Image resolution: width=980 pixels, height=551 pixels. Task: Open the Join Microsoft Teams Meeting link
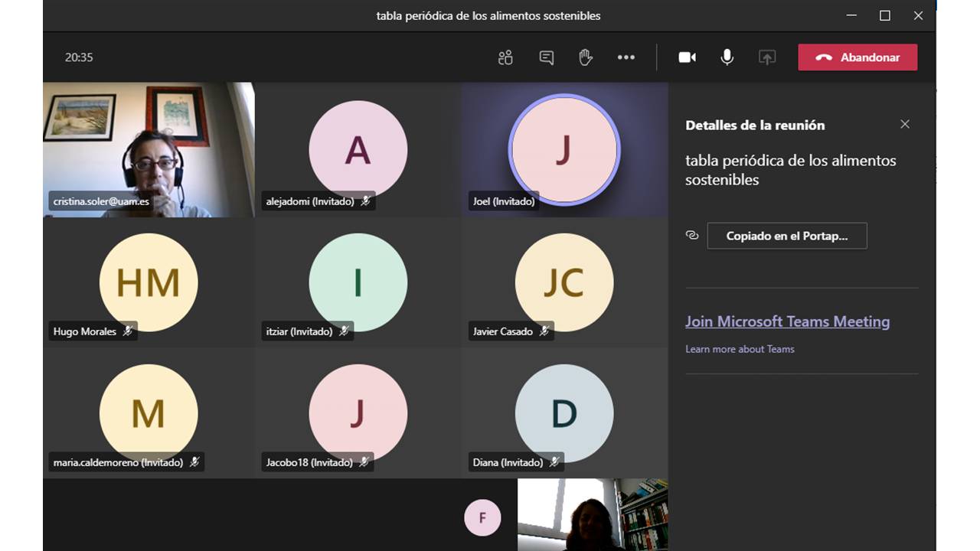click(x=787, y=321)
